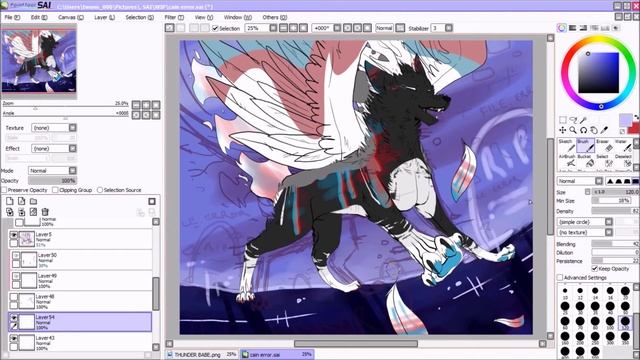Activate the move layer tool
Viewport: 640px width, 360px height.
click(563, 130)
